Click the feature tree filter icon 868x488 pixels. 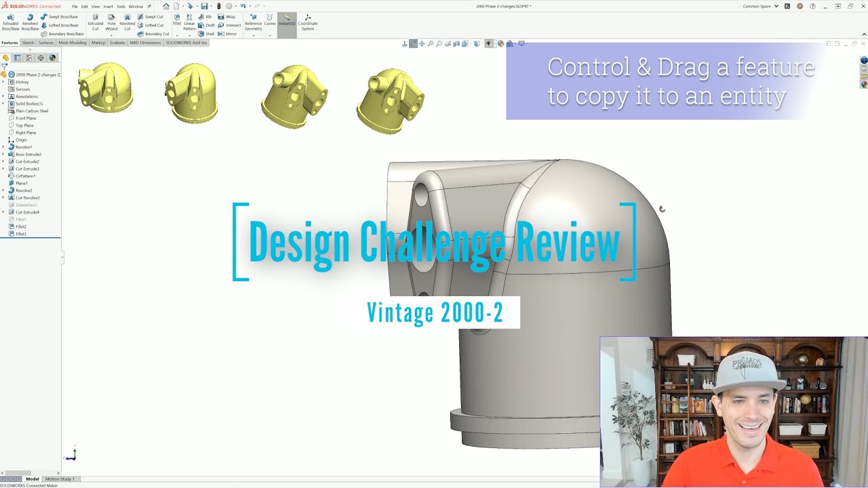point(4,67)
